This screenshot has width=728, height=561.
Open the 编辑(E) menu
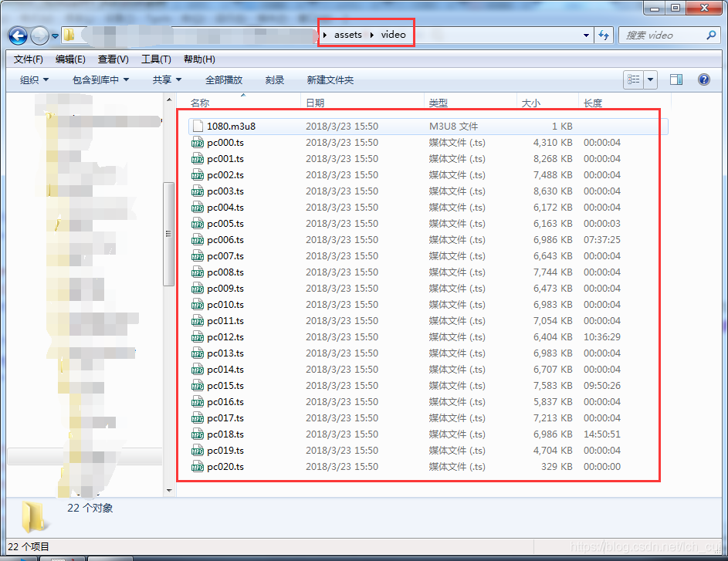[x=70, y=59]
